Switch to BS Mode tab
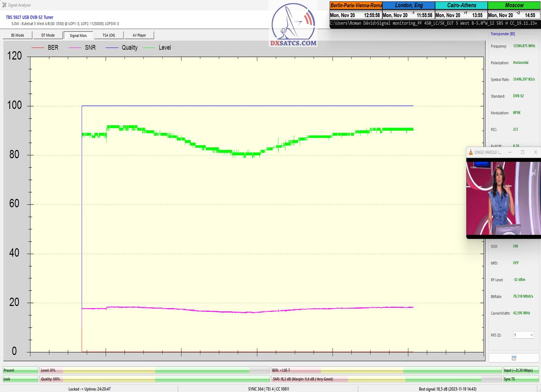This screenshot has height=392, width=541. (x=17, y=35)
